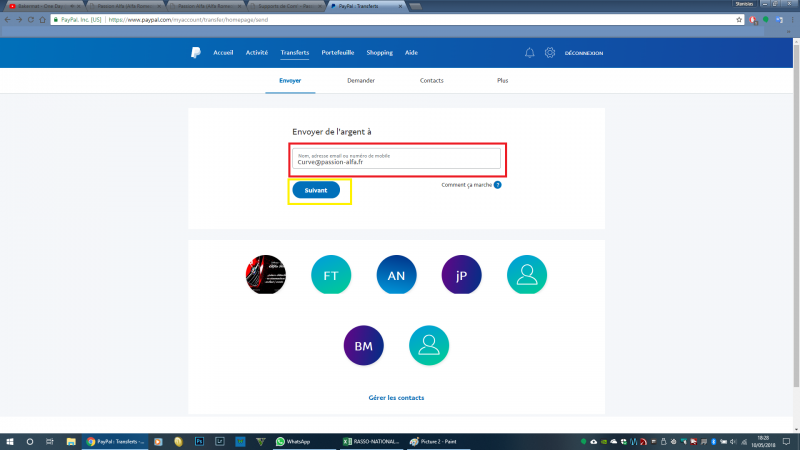This screenshot has height=450, width=800.
Task: Click the PayPal logo in header
Action: (197, 52)
